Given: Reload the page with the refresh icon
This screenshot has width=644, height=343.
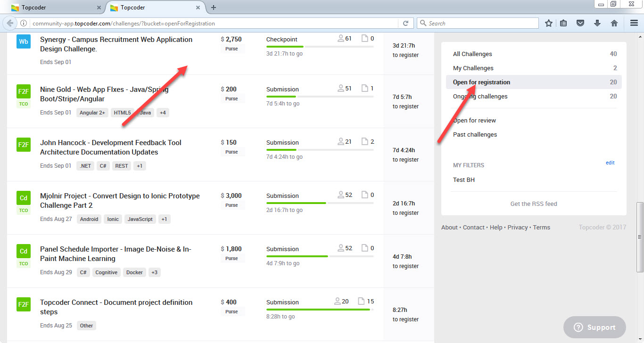Looking at the screenshot, I should [405, 23].
